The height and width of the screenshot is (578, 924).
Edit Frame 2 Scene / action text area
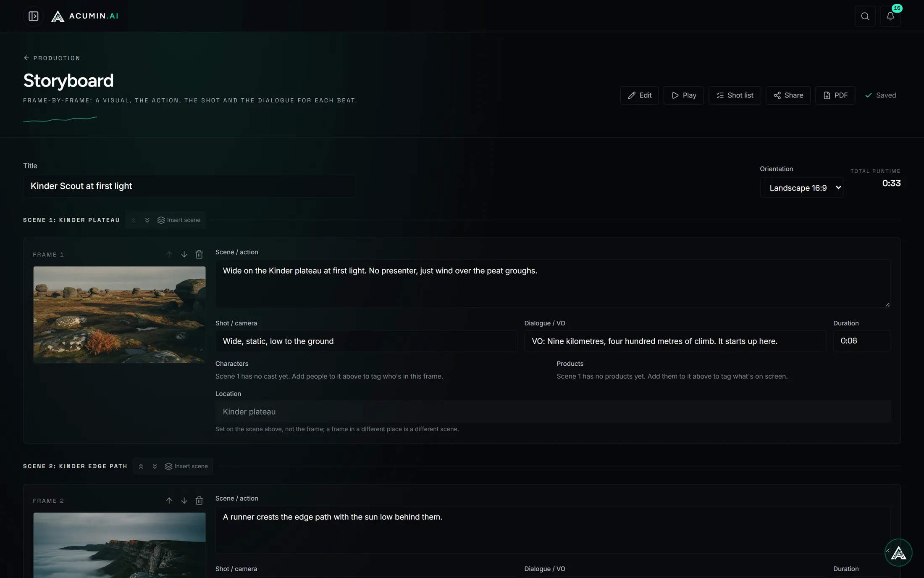[553, 530]
